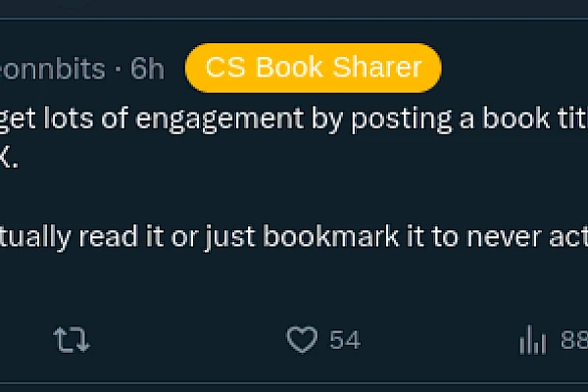Open the tweet's "6h" timestamp link
The image size is (588, 392).
click(x=148, y=68)
